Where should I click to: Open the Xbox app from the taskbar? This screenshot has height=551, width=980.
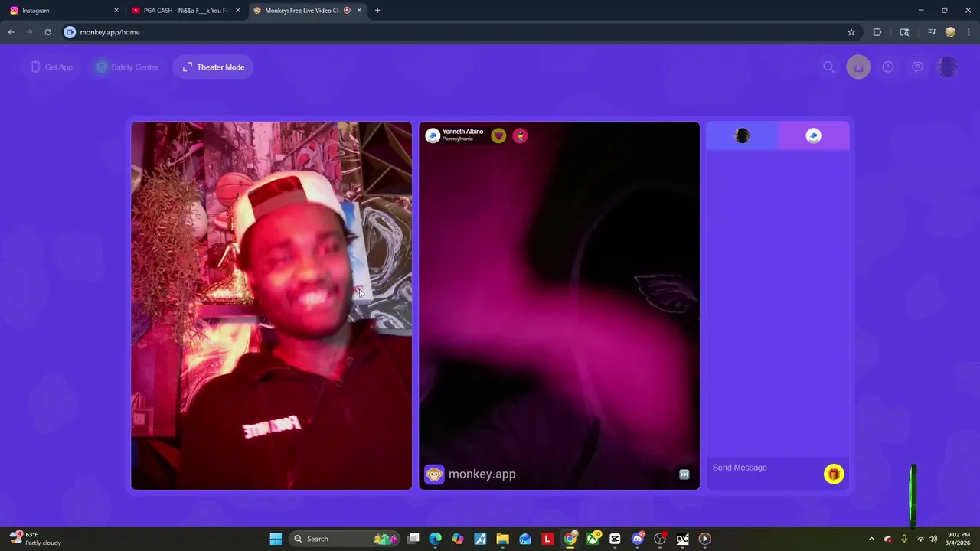point(593,539)
